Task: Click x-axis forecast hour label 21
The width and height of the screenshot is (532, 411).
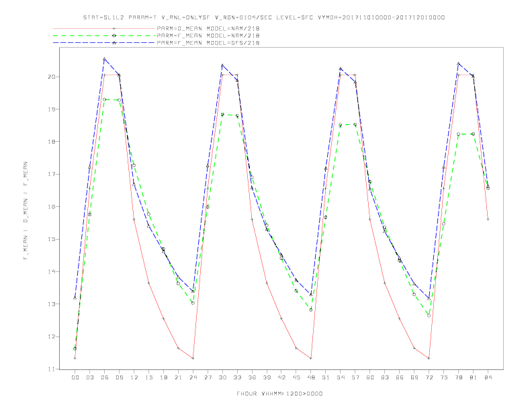Action: coord(178,377)
